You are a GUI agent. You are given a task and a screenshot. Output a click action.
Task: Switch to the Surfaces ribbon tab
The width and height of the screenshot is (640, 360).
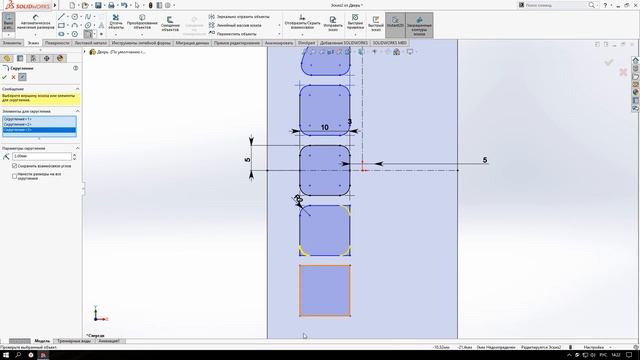pos(57,43)
